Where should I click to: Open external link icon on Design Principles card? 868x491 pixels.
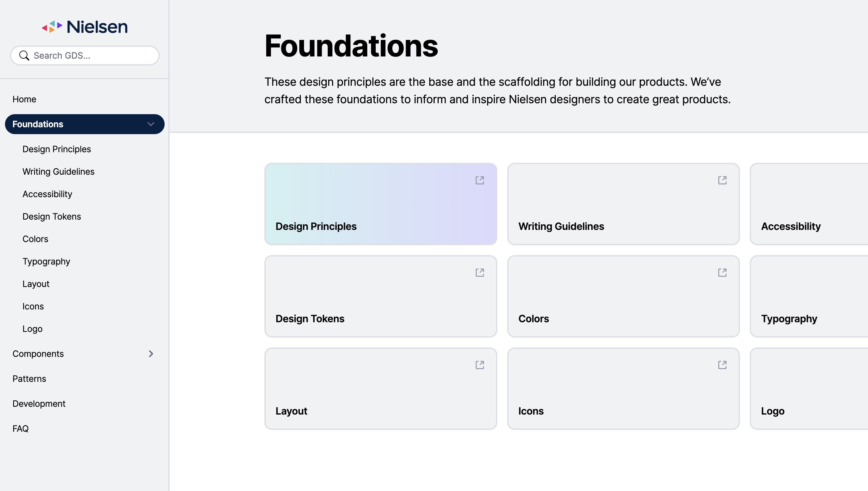(480, 180)
